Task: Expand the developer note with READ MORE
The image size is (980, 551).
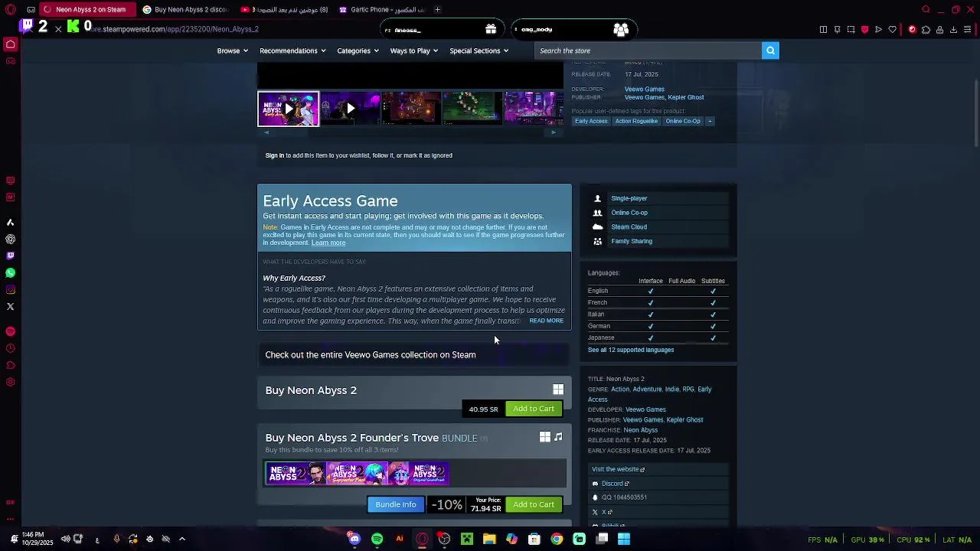Action: 546,321
